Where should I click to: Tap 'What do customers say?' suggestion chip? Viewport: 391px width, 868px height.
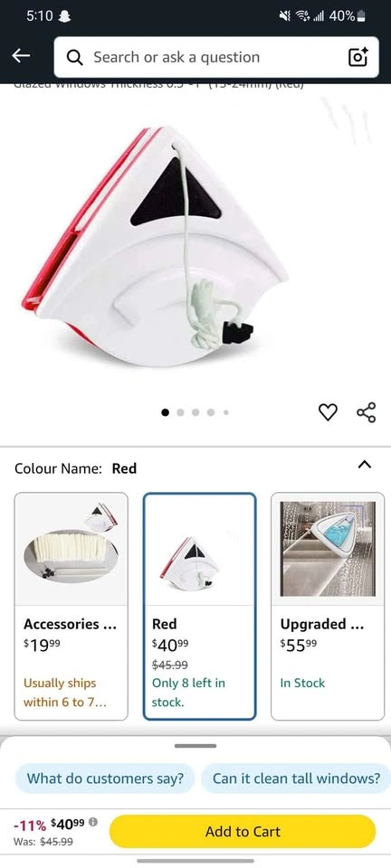[105, 778]
